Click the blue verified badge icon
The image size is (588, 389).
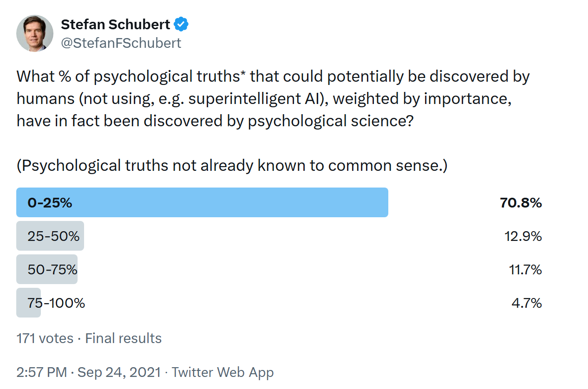tap(181, 24)
